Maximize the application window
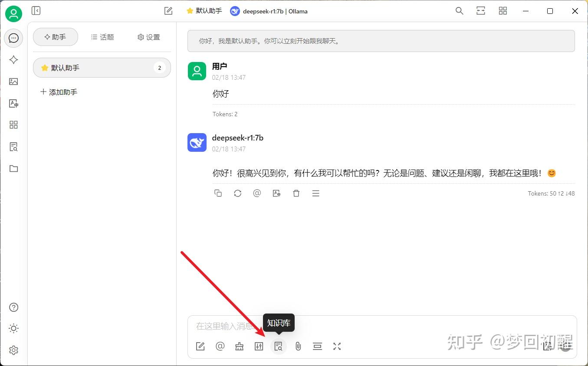Screen dimensions: 588x366 click(550, 11)
